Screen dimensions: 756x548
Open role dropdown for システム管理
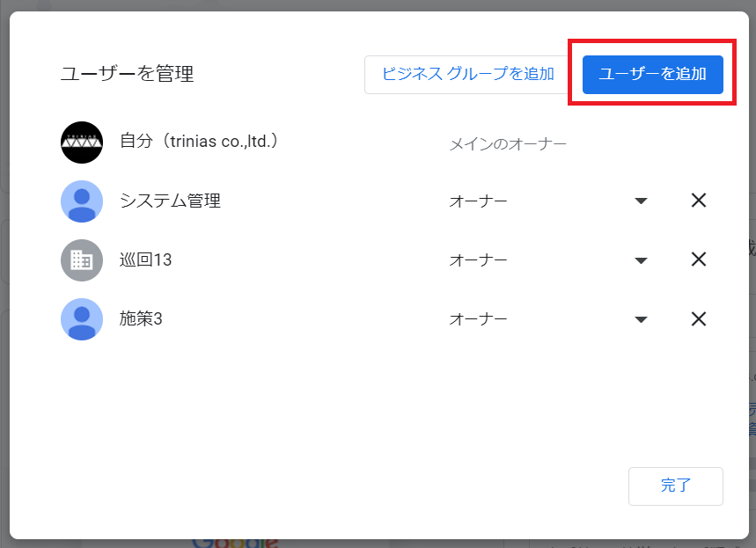[x=641, y=201]
